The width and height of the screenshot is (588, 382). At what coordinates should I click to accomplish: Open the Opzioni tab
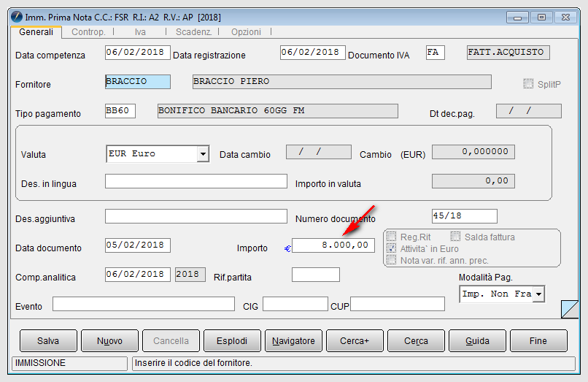pyautogui.click(x=246, y=32)
